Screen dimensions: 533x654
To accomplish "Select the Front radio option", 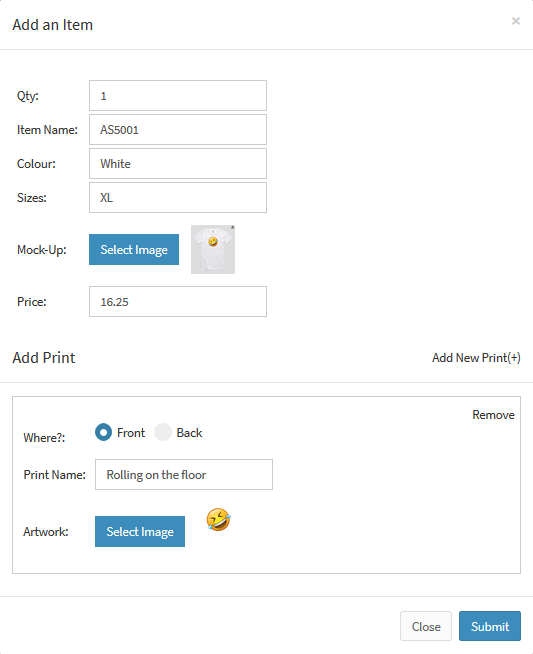I will [103, 432].
